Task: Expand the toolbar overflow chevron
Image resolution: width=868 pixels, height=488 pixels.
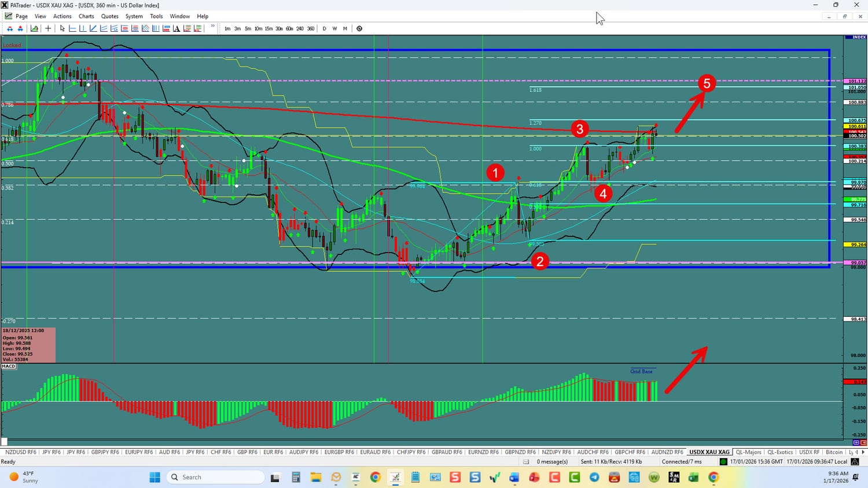Action: point(212,27)
